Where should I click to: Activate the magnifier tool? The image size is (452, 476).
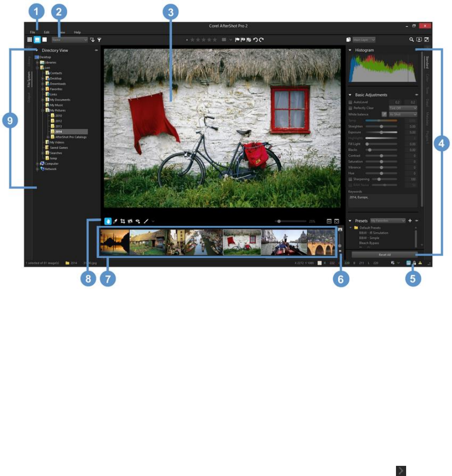point(411,40)
